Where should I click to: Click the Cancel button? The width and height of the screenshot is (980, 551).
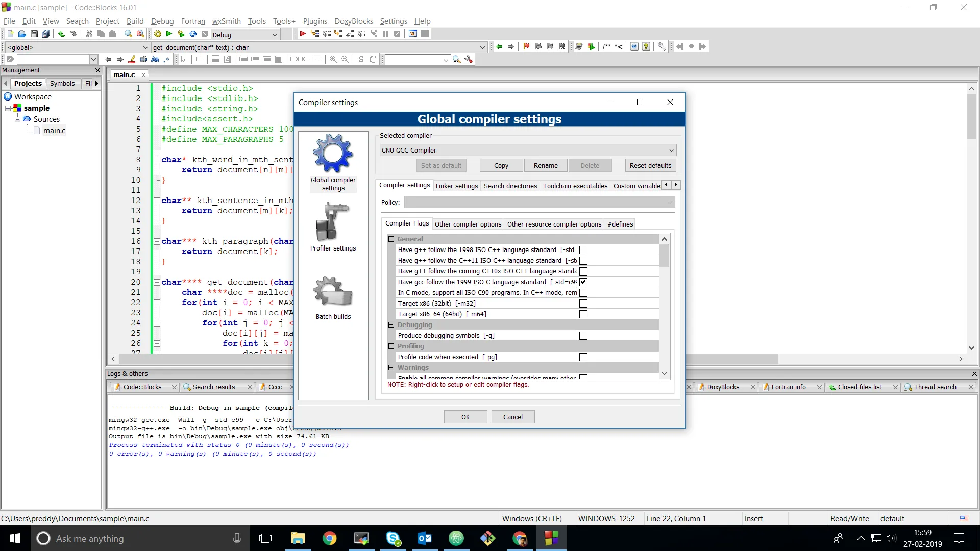coord(512,416)
